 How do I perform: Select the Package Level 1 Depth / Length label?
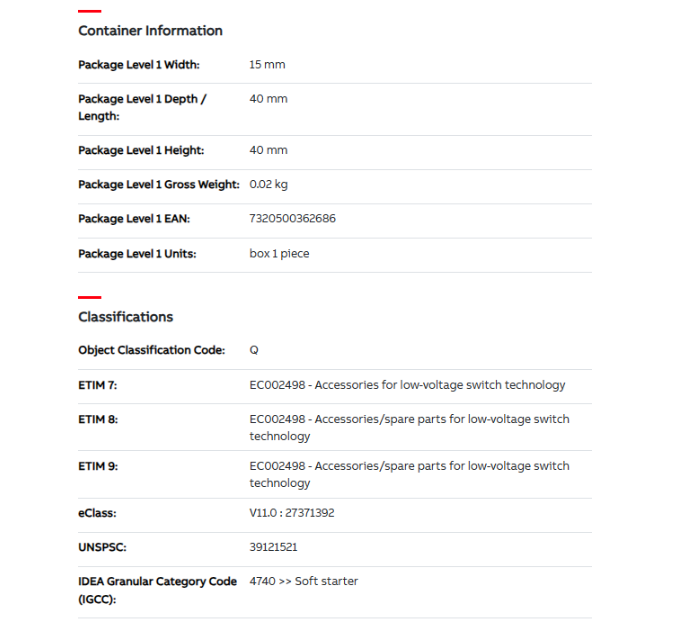click(x=142, y=108)
